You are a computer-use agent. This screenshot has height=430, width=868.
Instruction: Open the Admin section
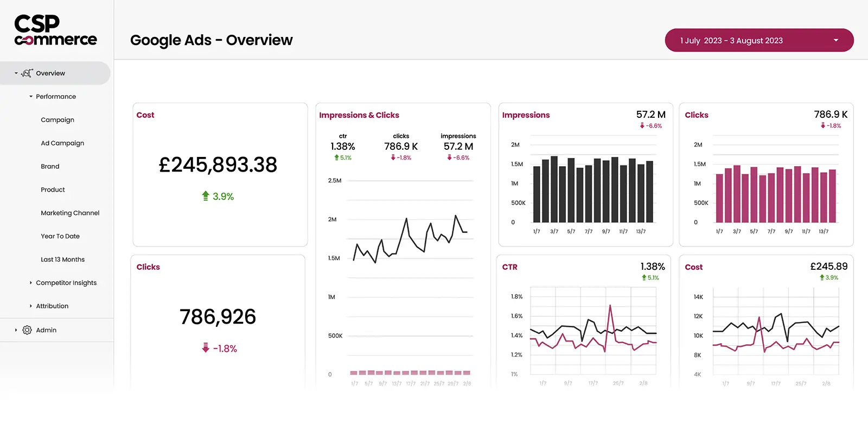coord(46,330)
